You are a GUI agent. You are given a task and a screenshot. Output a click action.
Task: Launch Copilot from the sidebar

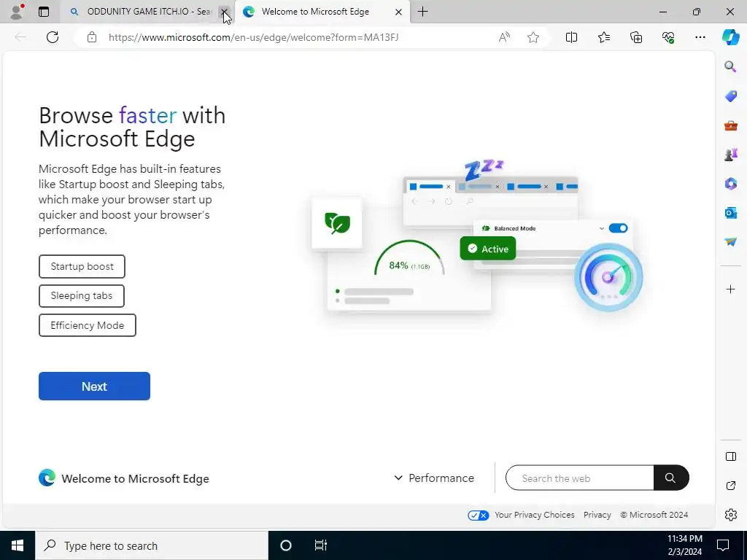[730, 37]
